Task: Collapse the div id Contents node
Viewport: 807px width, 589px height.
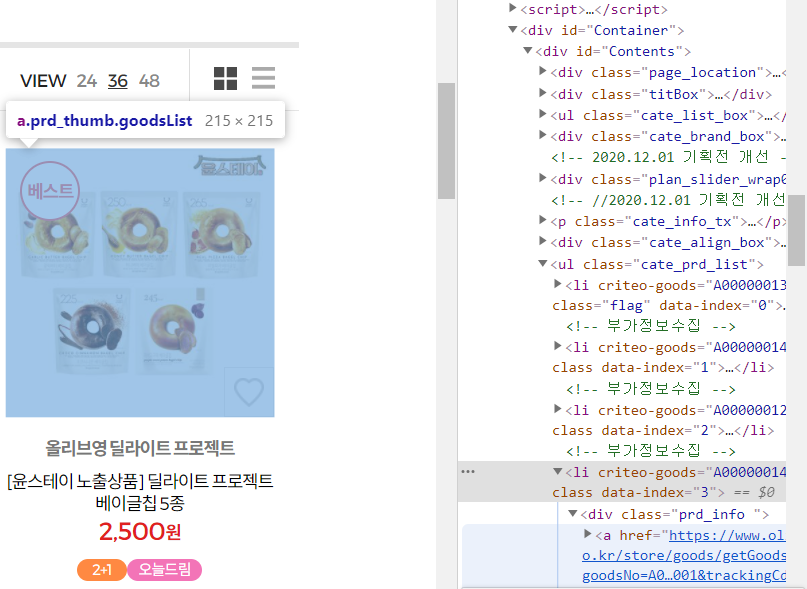Action: click(x=528, y=50)
